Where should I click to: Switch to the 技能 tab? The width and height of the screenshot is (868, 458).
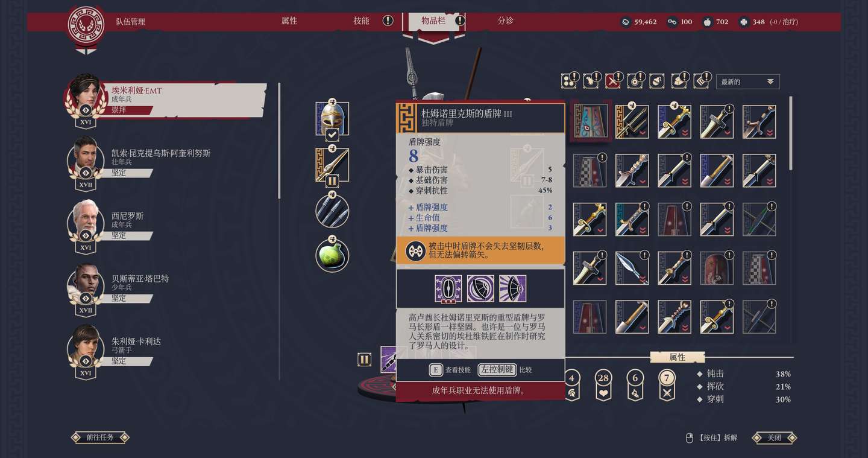tap(361, 21)
